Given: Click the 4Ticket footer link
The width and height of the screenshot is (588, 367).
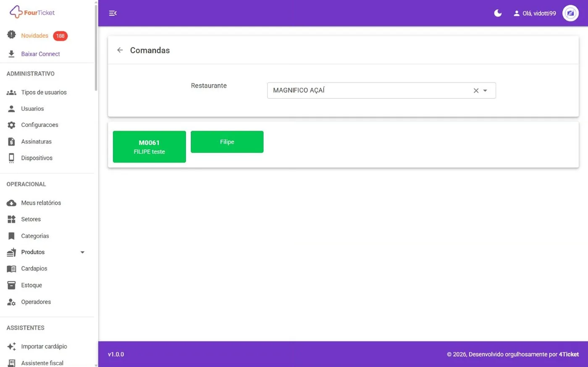Looking at the screenshot, I should (569, 354).
